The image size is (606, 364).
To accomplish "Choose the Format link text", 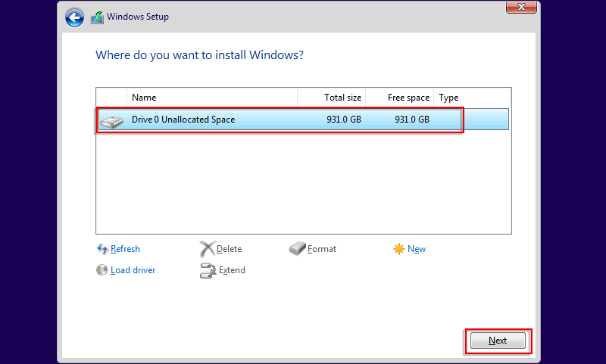I will pos(322,249).
